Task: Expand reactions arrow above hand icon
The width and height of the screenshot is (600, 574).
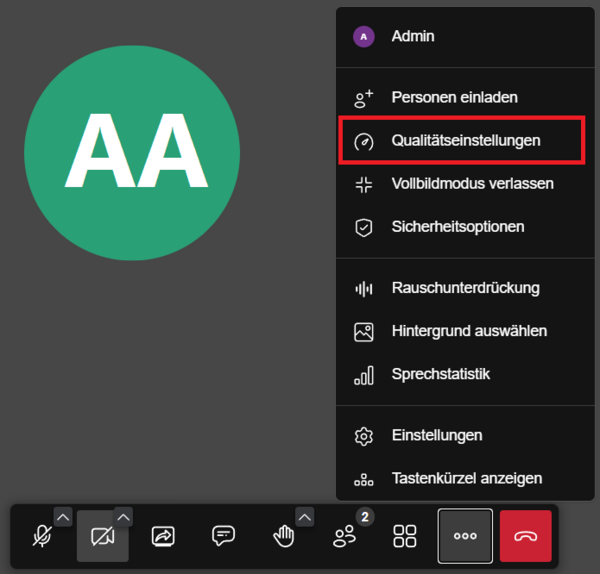Action: 305,517
